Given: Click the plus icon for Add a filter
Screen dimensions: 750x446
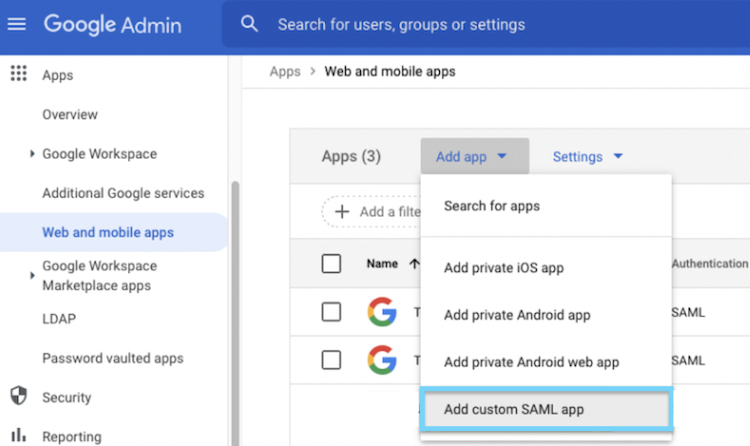Looking at the screenshot, I should [342, 212].
